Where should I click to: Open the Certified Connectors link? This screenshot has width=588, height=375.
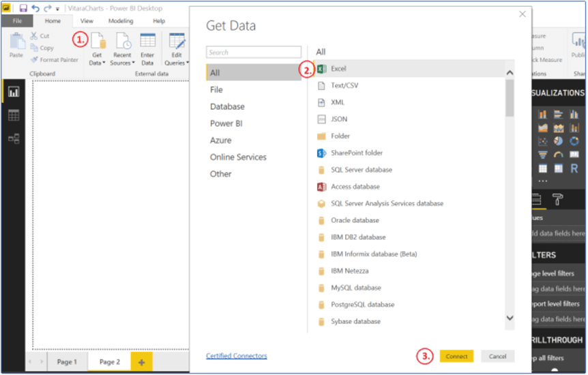coord(237,356)
